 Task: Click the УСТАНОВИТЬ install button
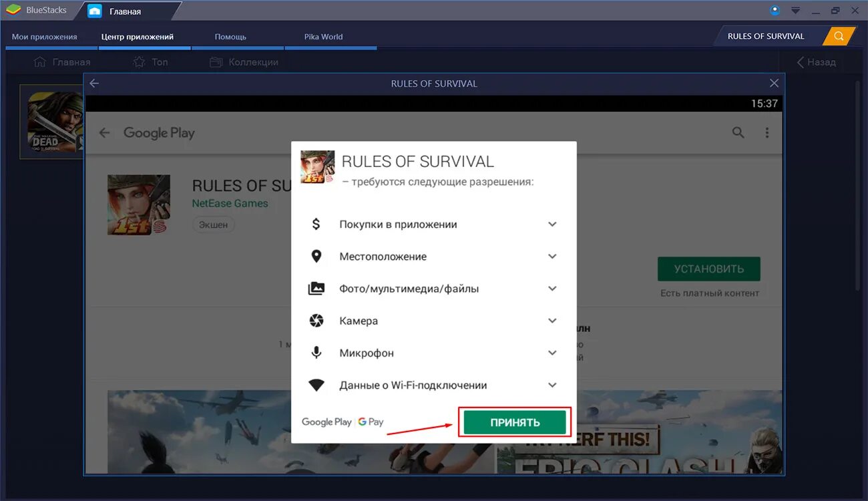click(708, 269)
